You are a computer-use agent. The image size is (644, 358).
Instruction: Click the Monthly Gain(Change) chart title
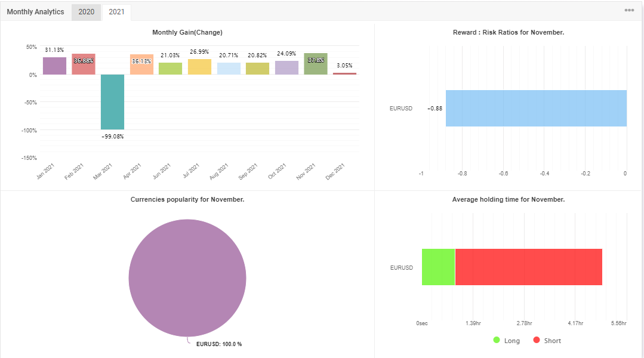click(187, 32)
